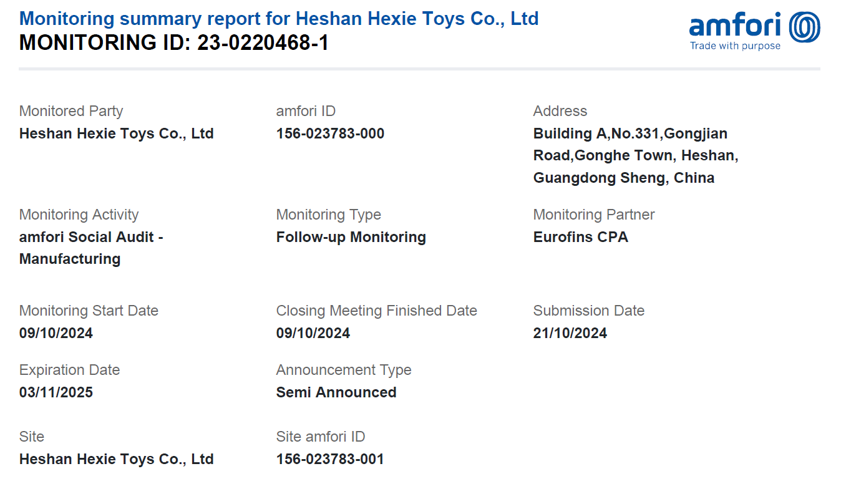Select the amfori ID value 156-023783-000
This screenshot has width=841, height=504.
330,133
